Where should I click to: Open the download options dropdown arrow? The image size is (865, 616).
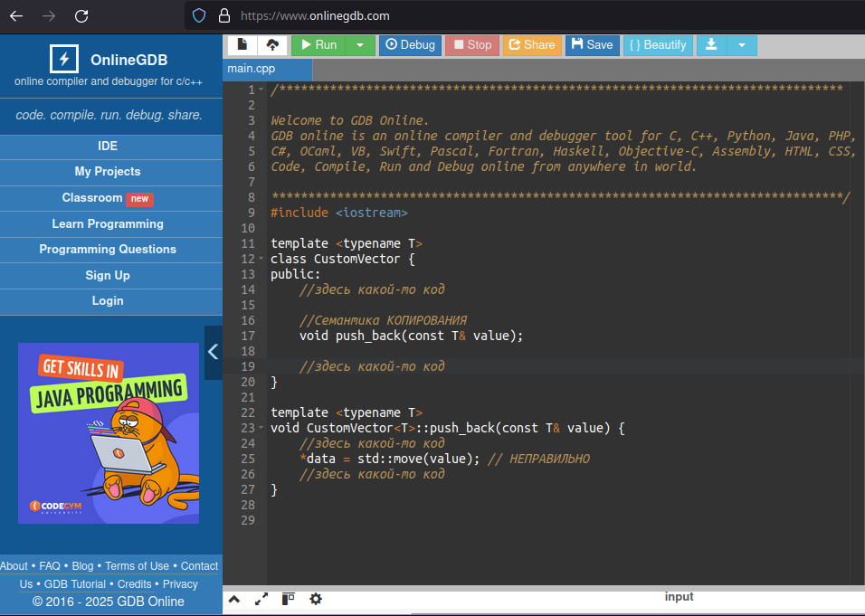point(742,45)
